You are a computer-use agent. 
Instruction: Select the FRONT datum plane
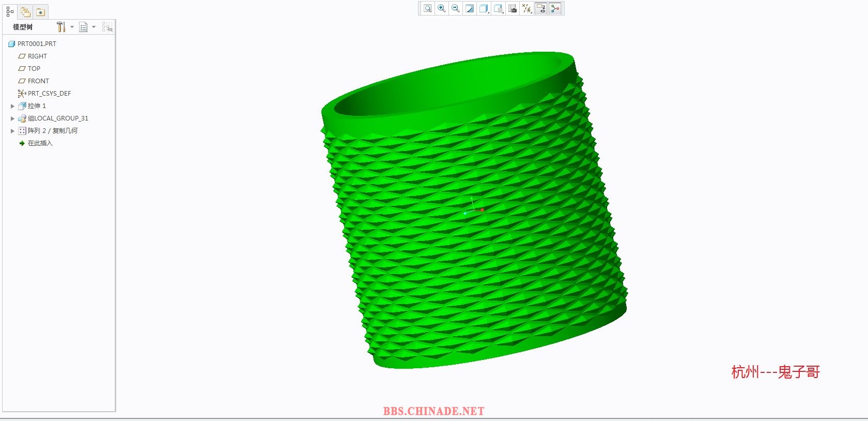tap(34, 81)
